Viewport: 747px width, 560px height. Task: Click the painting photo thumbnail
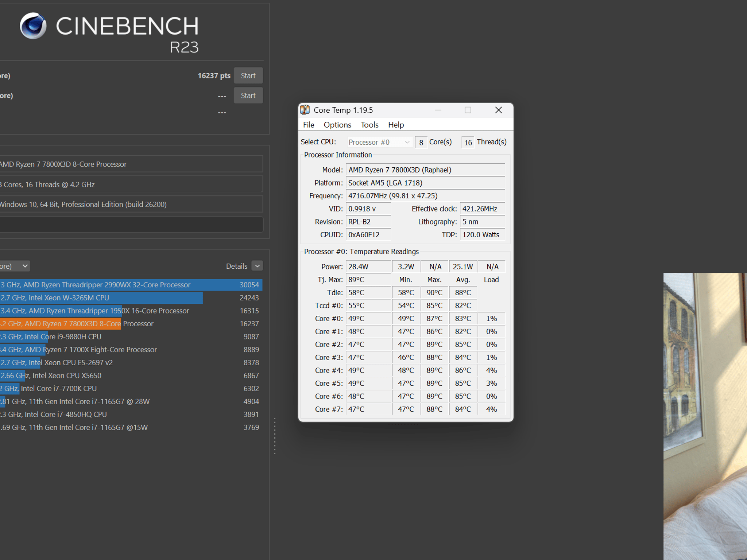tap(705, 416)
